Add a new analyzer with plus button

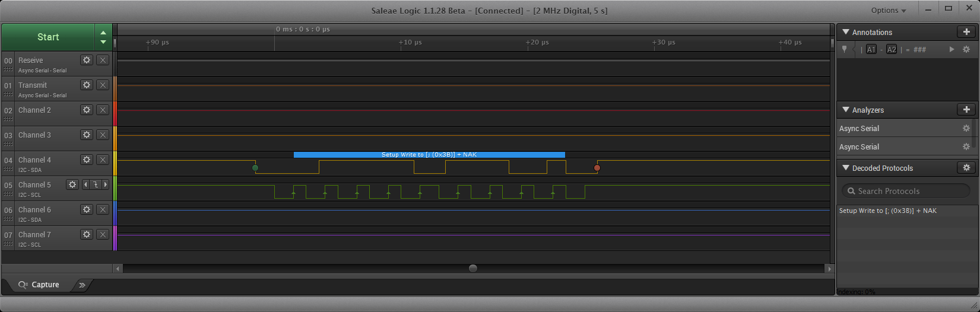click(x=966, y=110)
